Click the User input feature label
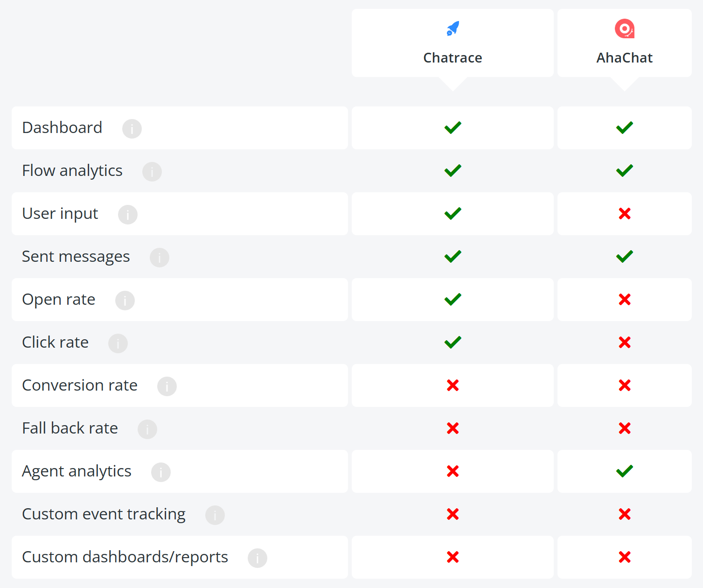The width and height of the screenshot is (703, 588). (60, 214)
